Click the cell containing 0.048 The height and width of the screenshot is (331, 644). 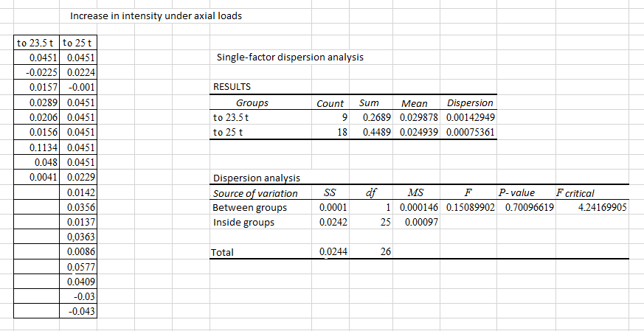[x=37, y=162]
